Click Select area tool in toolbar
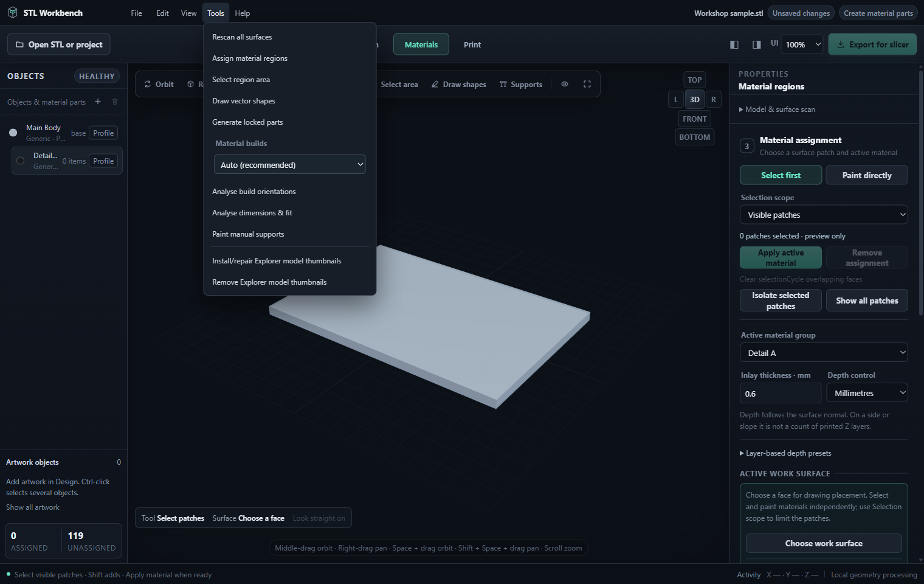The image size is (924, 584). (x=399, y=85)
